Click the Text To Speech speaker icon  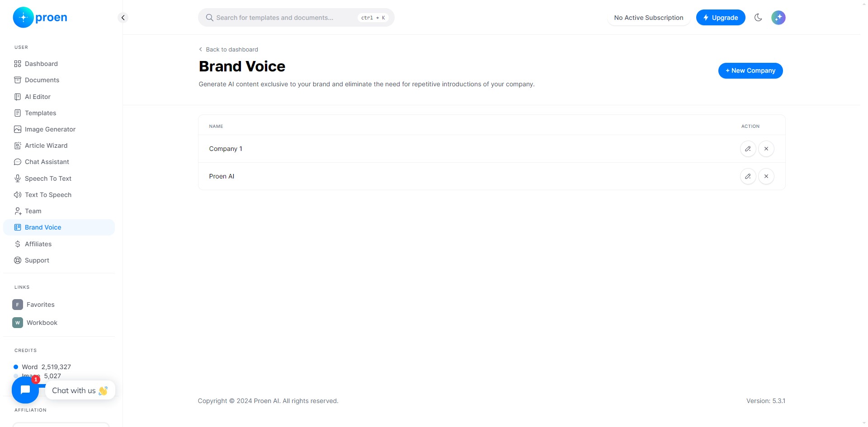coord(18,195)
